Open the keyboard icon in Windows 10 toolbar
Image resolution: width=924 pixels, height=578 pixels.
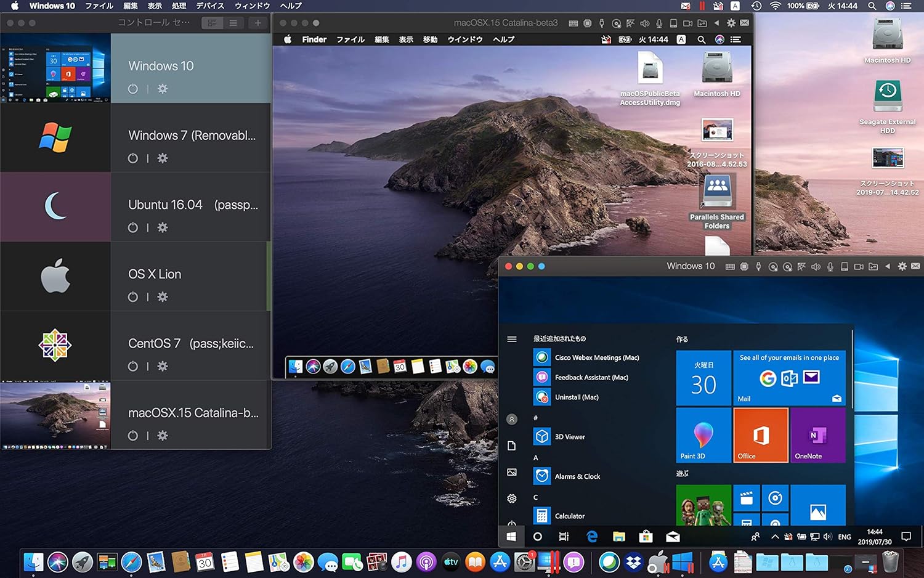coord(730,267)
